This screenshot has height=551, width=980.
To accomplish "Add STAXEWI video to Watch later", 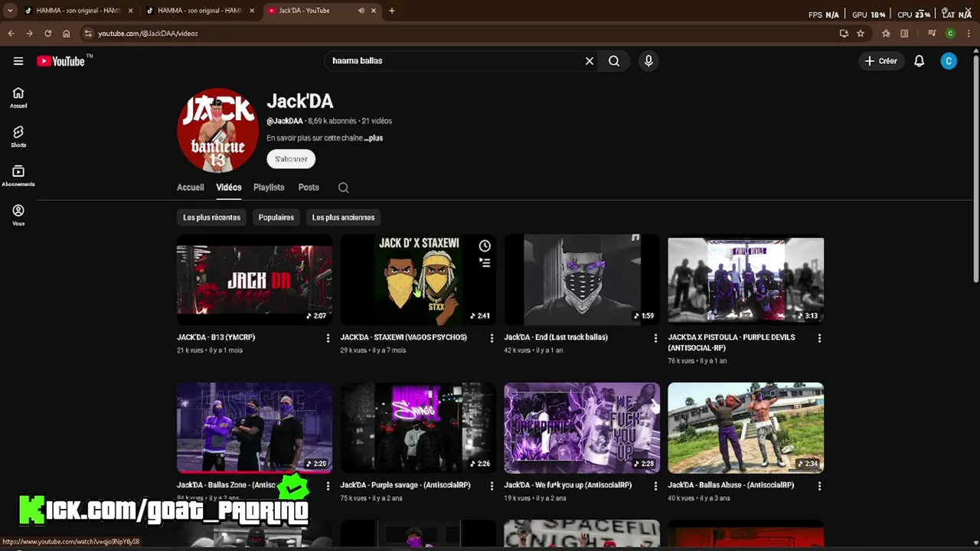I will pyautogui.click(x=485, y=246).
